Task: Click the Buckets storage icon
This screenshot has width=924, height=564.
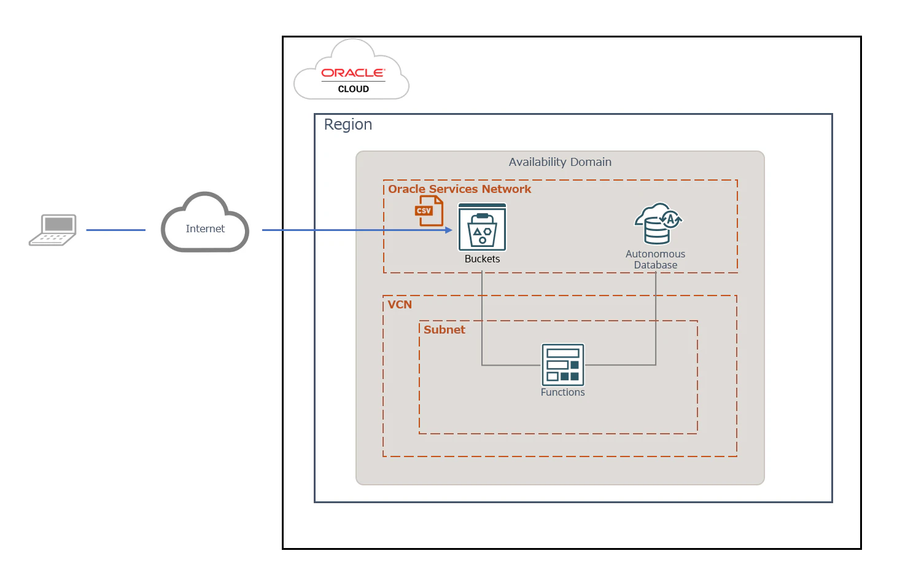Action: (483, 227)
